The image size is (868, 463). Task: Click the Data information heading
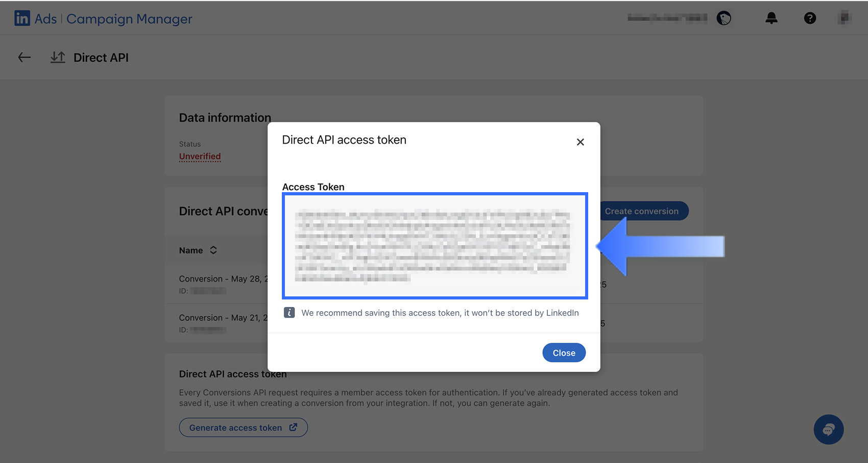pos(225,118)
